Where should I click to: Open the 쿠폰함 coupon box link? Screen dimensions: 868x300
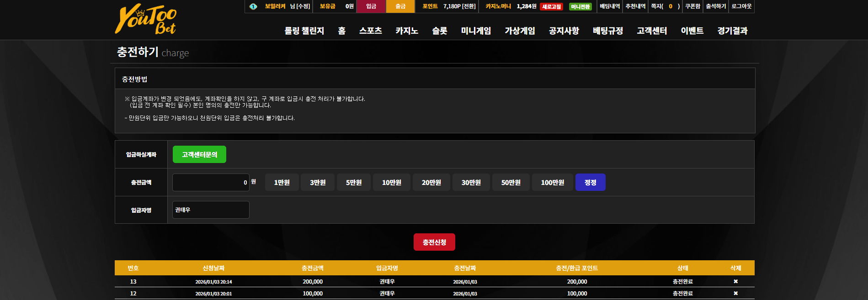[692, 6]
